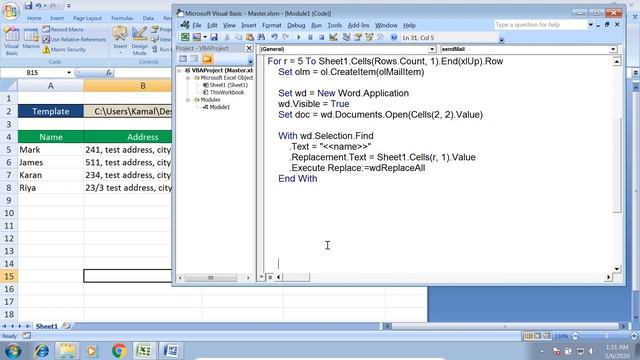Toggle Design Mode in the Excel ribbon

coord(139,40)
